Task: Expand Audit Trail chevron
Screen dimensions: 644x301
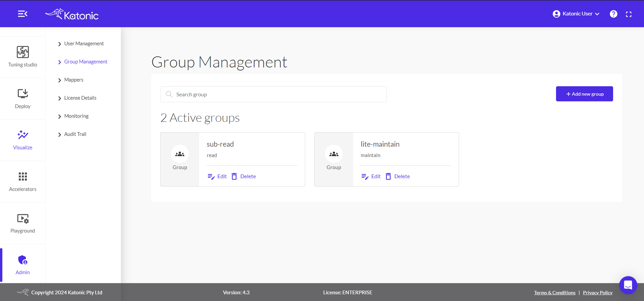Action: [x=59, y=135]
